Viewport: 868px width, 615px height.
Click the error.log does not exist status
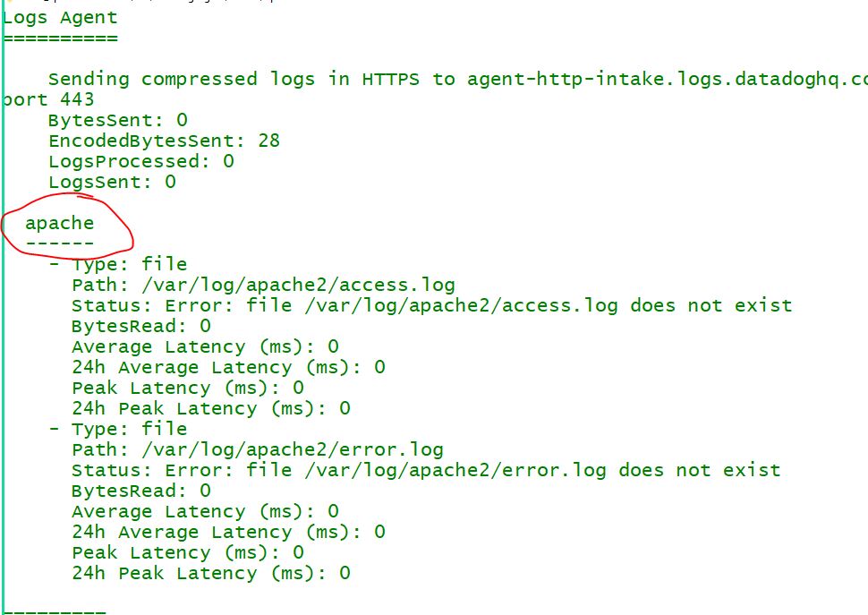426,470
